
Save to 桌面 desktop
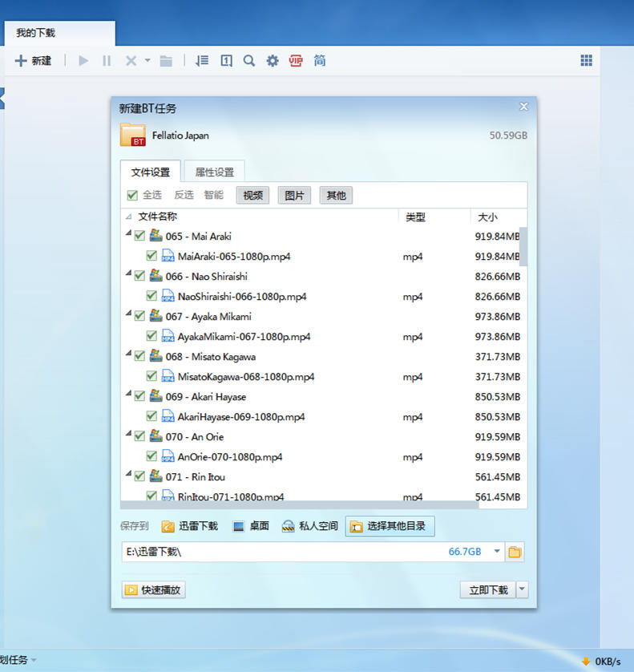click(251, 526)
